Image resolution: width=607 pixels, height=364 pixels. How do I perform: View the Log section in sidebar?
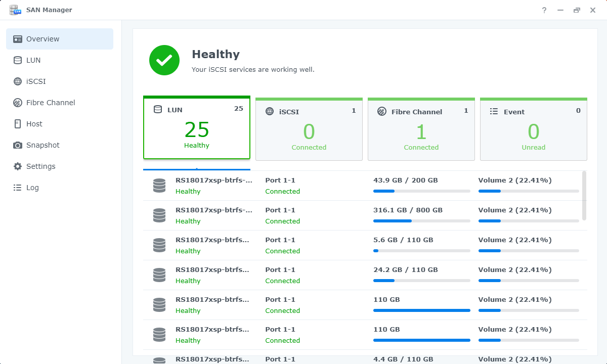[32, 188]
